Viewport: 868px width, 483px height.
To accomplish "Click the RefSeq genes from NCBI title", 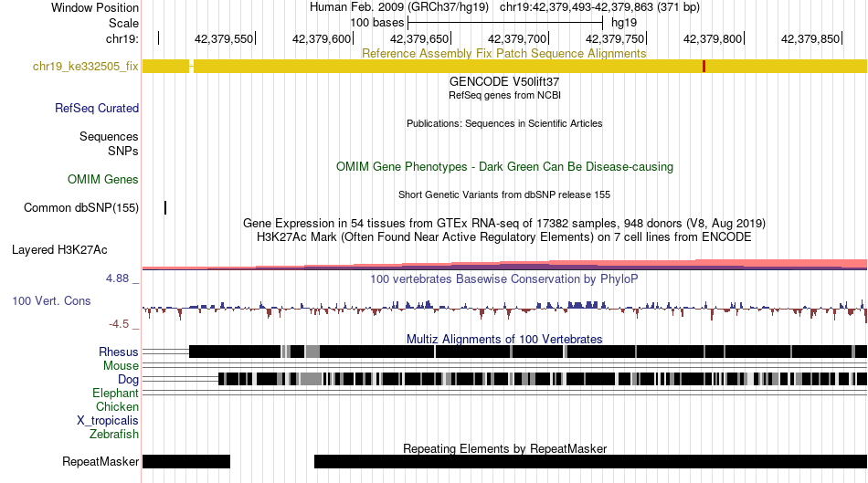I will 504,95.
